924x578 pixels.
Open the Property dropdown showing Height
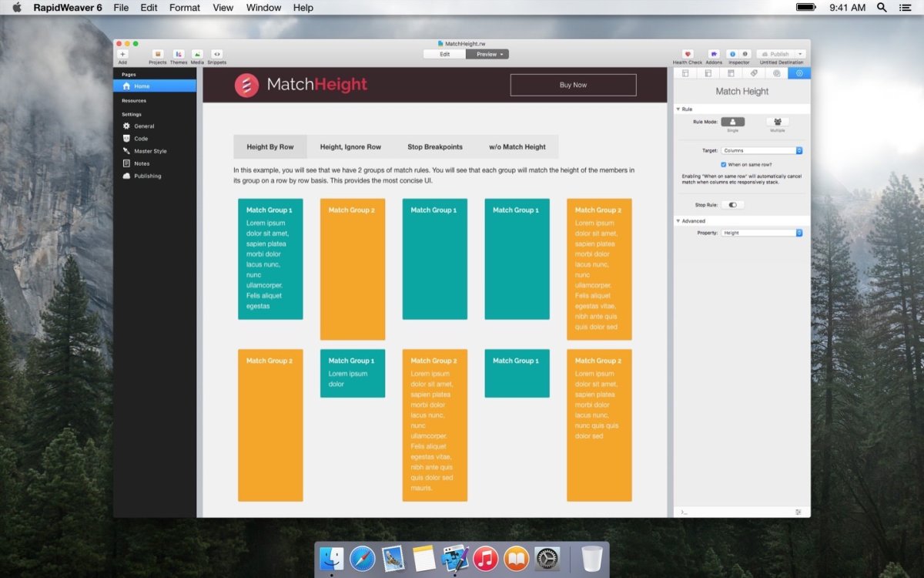[x=762, y=233]
